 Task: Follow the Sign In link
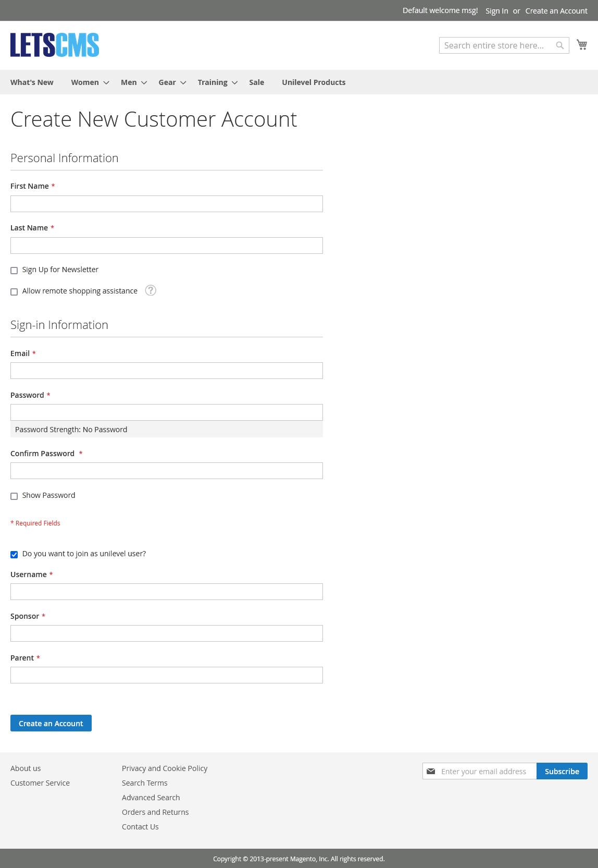point(496,11)
